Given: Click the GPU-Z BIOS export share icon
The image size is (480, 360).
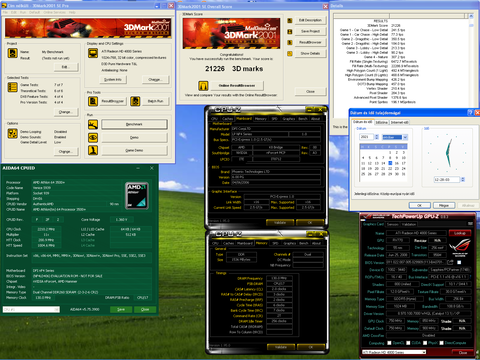Looking at the screenshot, I should click(450, 263).
